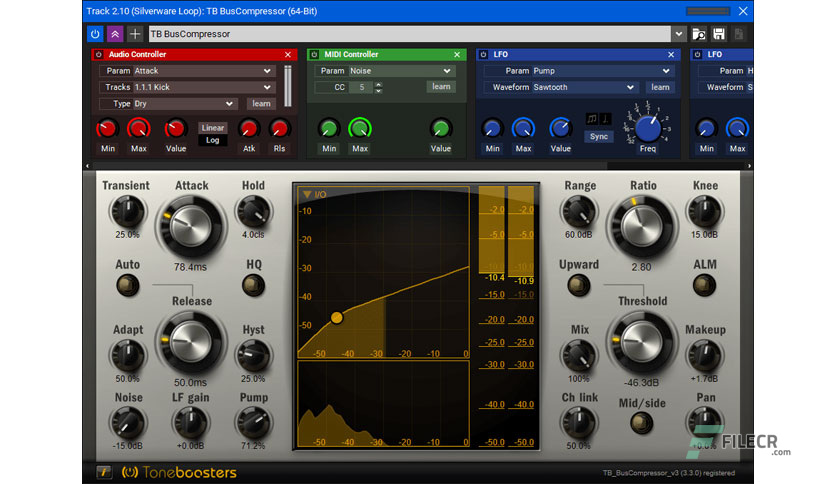Click the threshold point on the I/O curve

coord(336,318)
